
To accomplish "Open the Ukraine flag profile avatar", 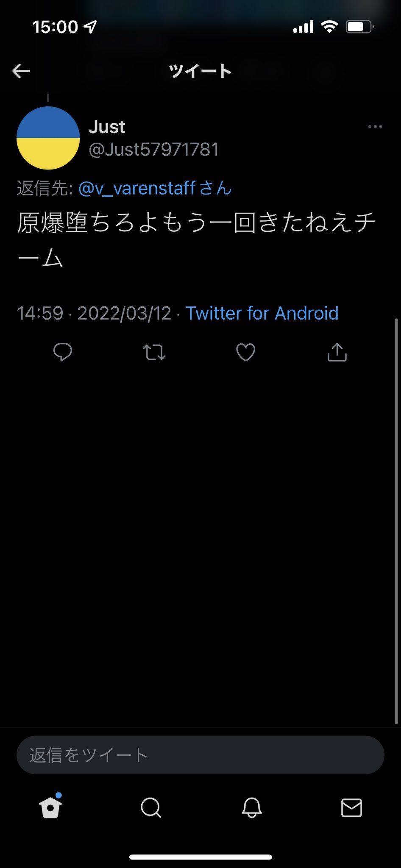I will pos(48,138).
